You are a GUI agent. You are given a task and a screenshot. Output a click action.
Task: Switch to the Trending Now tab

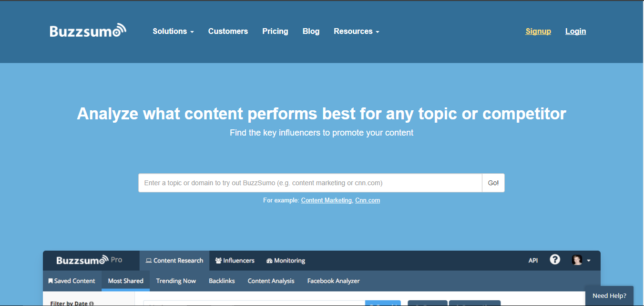point(176,281)
